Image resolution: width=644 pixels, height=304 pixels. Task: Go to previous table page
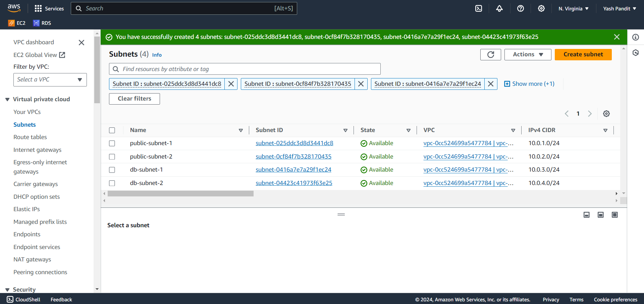[567, 114]
